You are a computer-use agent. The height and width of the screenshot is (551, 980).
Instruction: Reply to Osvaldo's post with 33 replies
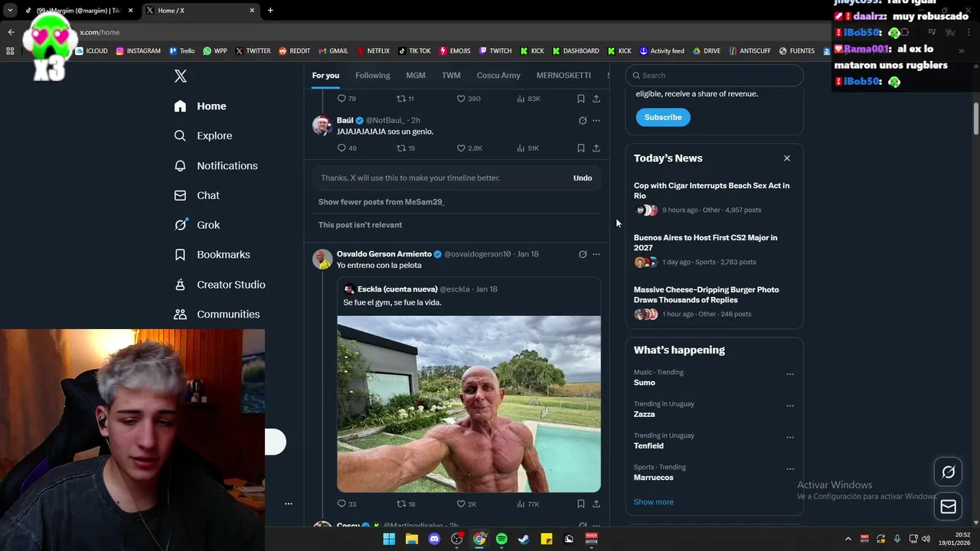click(347, 504)
